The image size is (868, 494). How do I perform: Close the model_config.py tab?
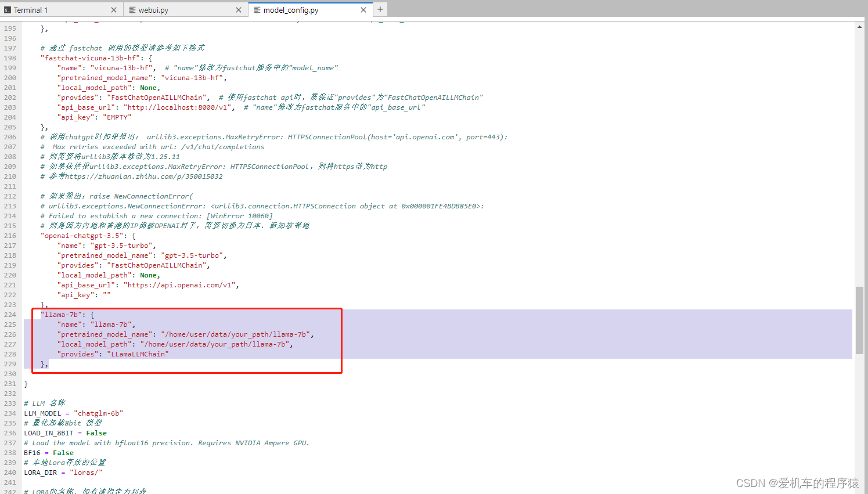(x=363, y=10)
